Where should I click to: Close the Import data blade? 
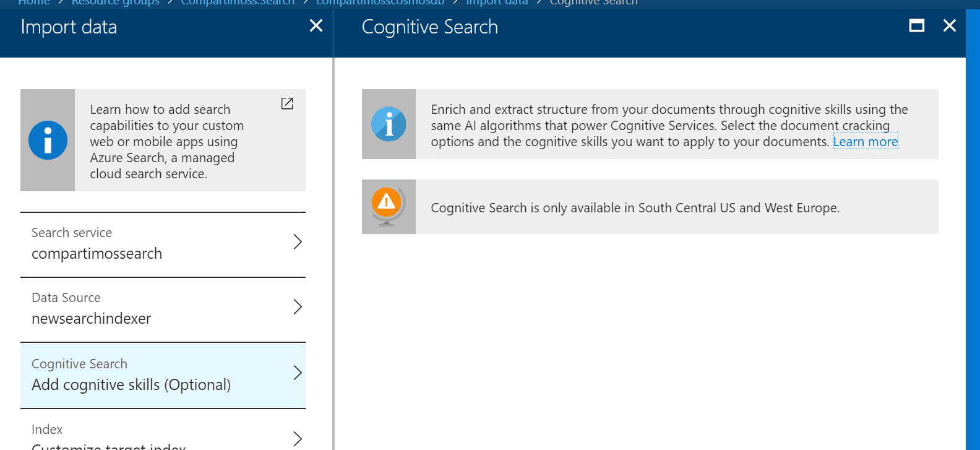(x=316, y=25)
